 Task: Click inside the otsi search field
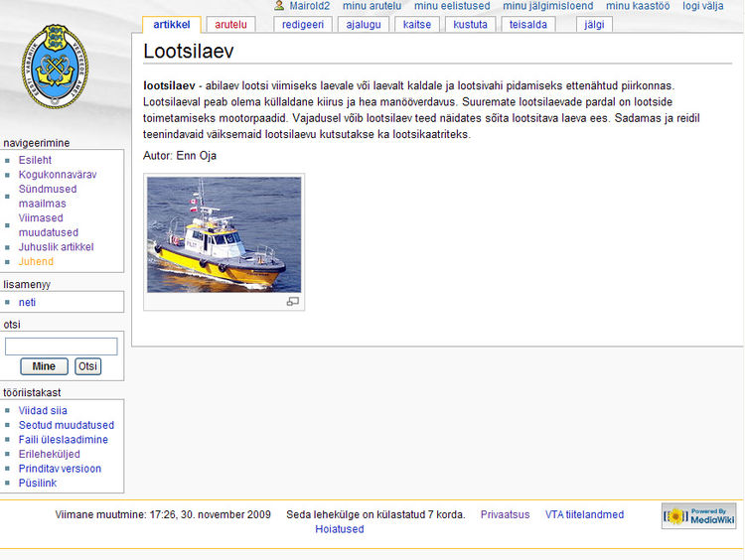(62, 347)
